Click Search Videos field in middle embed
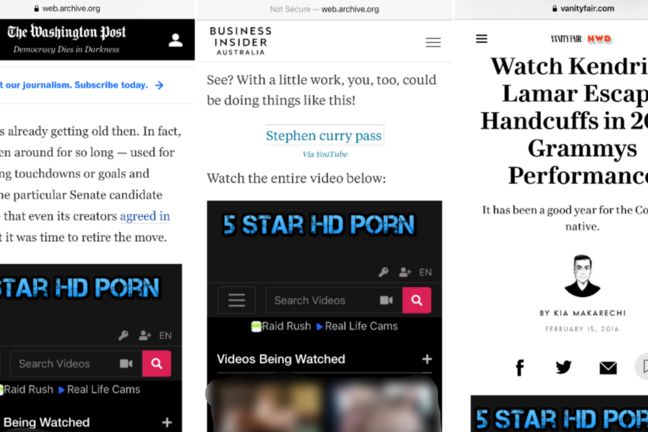The image size is (648, 432). click(320, 300)
